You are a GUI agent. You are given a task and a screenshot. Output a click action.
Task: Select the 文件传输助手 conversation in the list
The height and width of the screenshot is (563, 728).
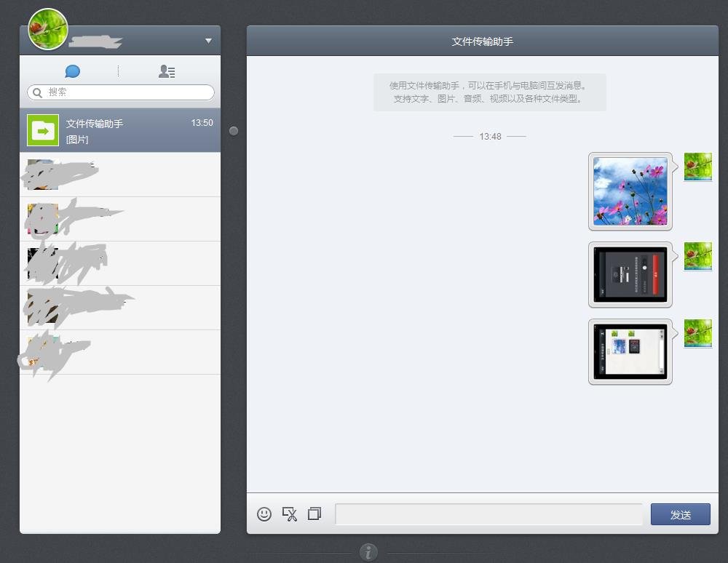tap(120, 131)
